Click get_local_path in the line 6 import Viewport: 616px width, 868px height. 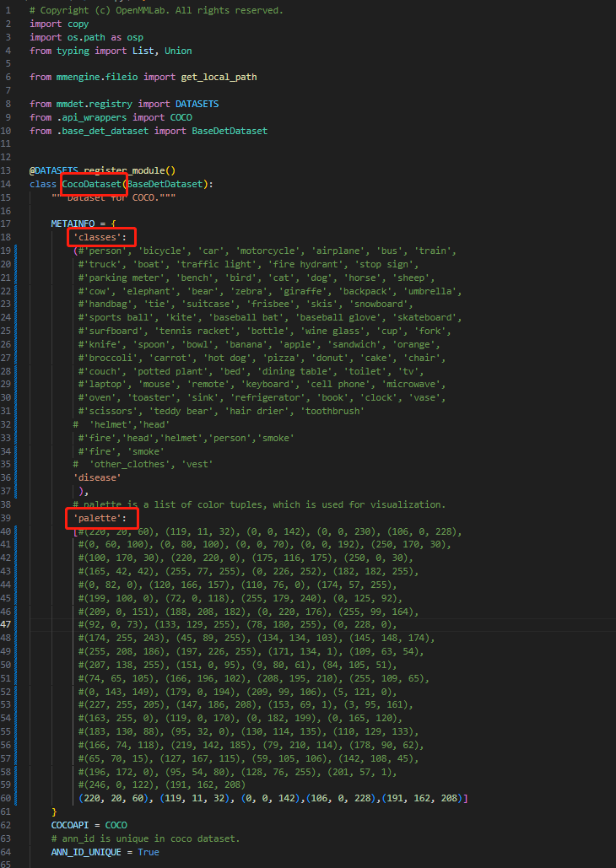[219, 77]
